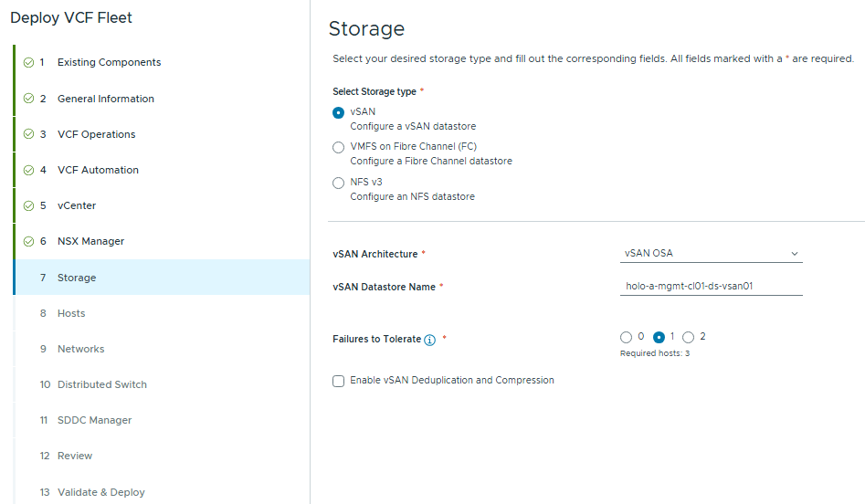865x504 pixels.
Task: Click the checkmark icon next to VCF Automation
Action: (29, 170)
